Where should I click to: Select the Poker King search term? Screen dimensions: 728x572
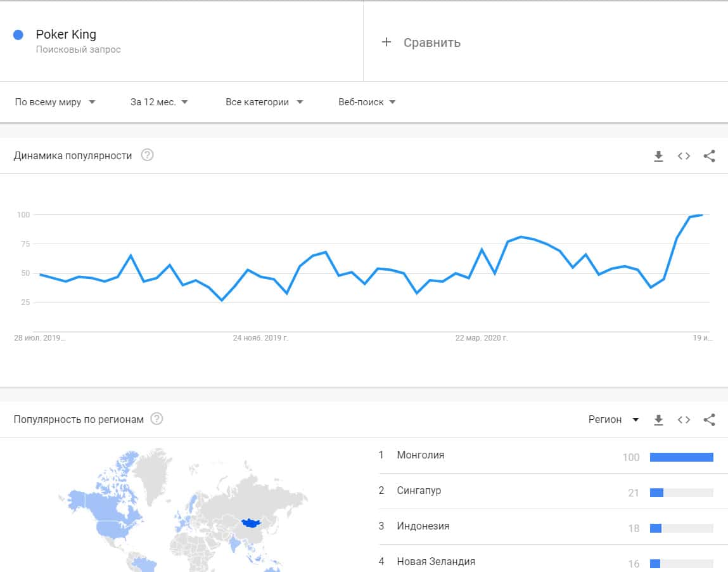66,35
